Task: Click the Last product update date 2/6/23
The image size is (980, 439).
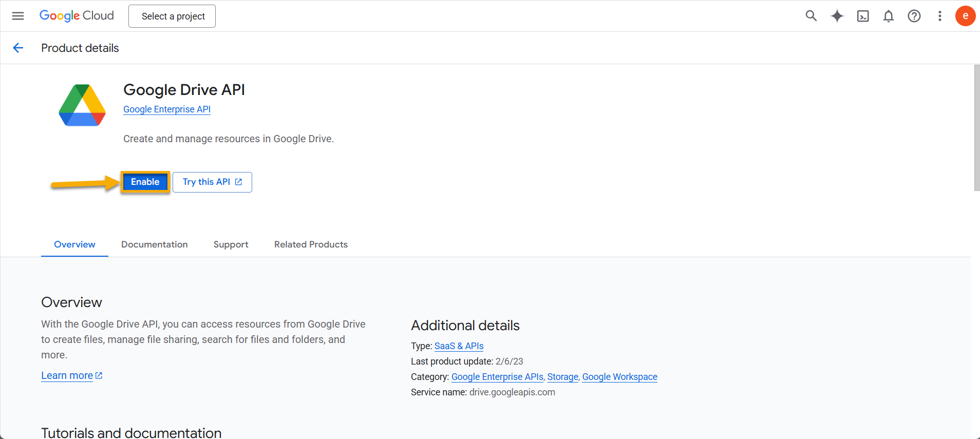Action: [x=509, y=361]
